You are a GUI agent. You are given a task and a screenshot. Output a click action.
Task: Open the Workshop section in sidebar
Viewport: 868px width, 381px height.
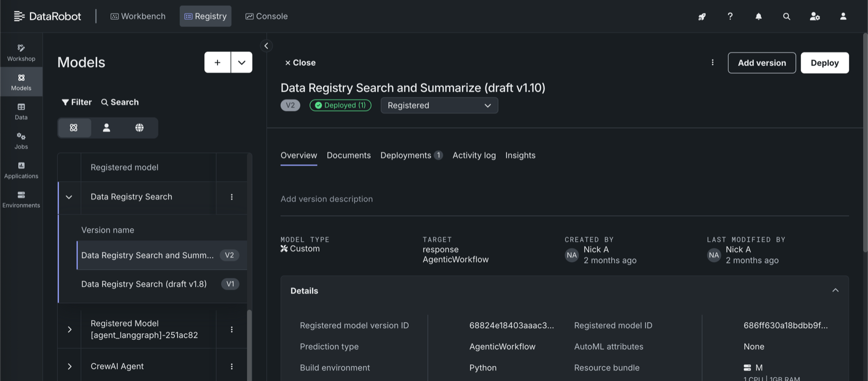[21, 52]
